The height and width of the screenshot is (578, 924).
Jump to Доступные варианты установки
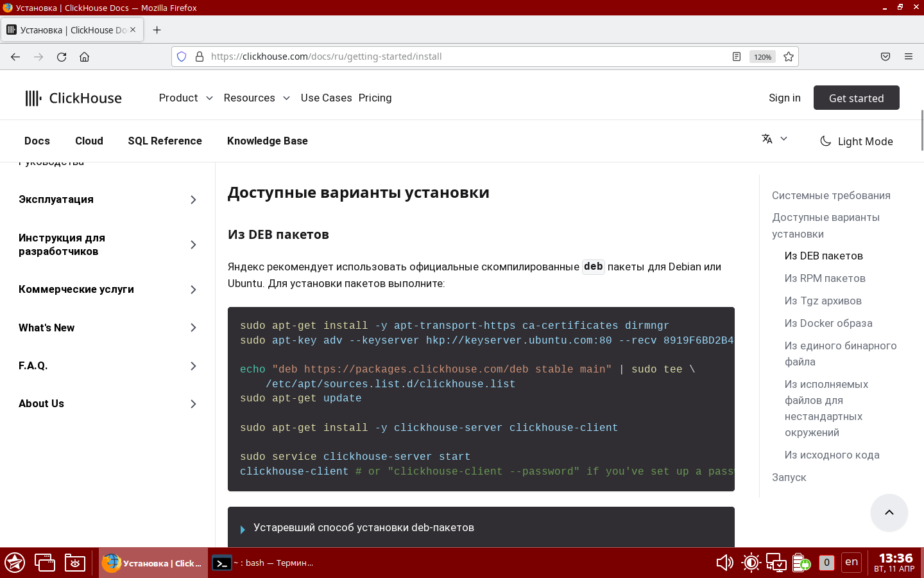826,225
